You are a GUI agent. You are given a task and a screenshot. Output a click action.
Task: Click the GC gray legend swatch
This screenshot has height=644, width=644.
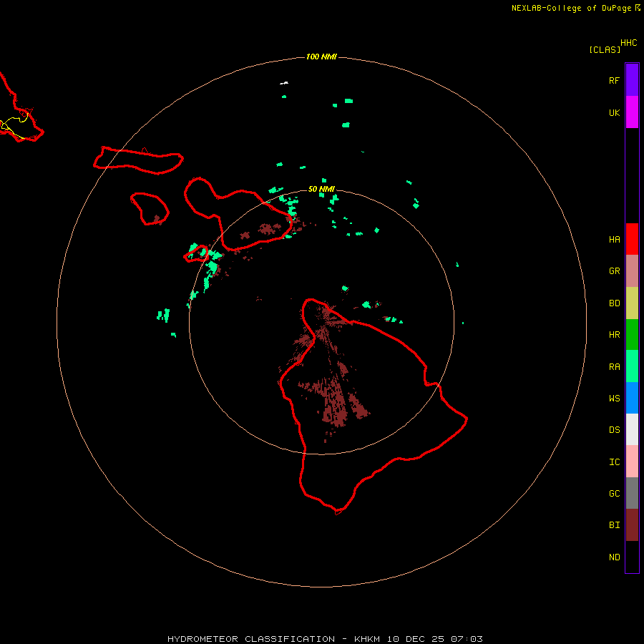point(632,493)
